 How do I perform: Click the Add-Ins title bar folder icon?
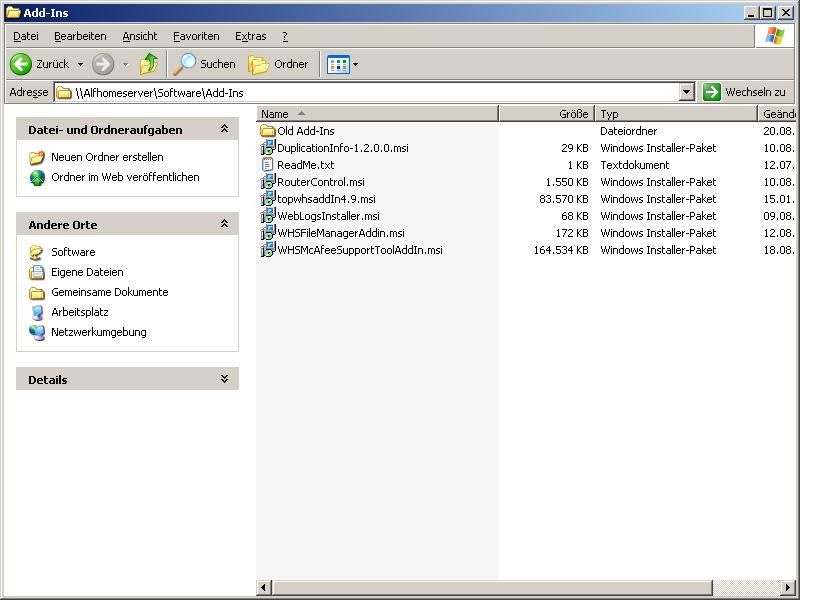(13, 12)
